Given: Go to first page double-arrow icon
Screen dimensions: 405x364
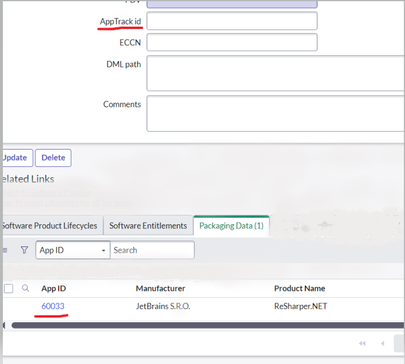Looking at the screenshot, I should tap(362, 343).
